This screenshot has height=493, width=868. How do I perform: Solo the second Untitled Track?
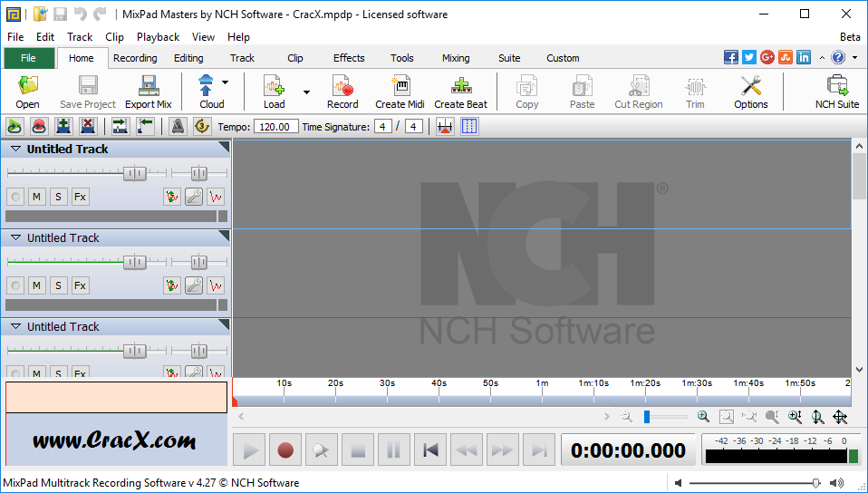pos(58,285)
